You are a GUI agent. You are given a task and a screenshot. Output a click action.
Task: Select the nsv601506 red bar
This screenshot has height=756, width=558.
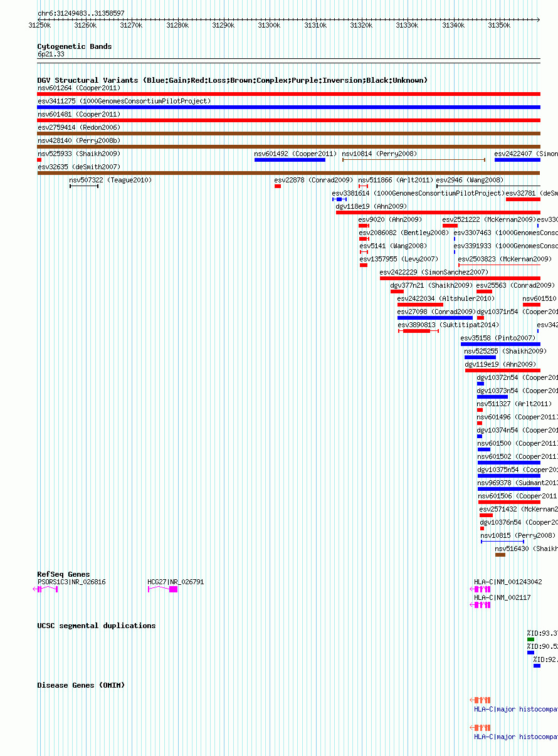[509, 502]
